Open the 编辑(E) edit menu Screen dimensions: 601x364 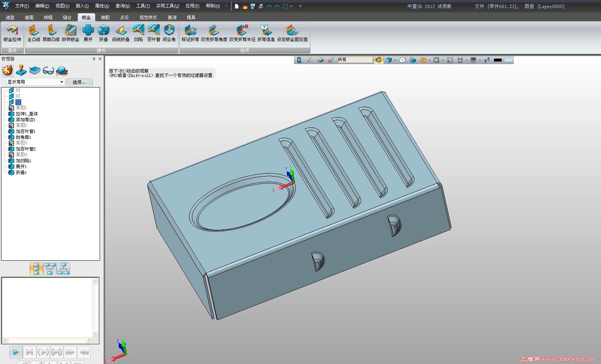pos(42,6)
